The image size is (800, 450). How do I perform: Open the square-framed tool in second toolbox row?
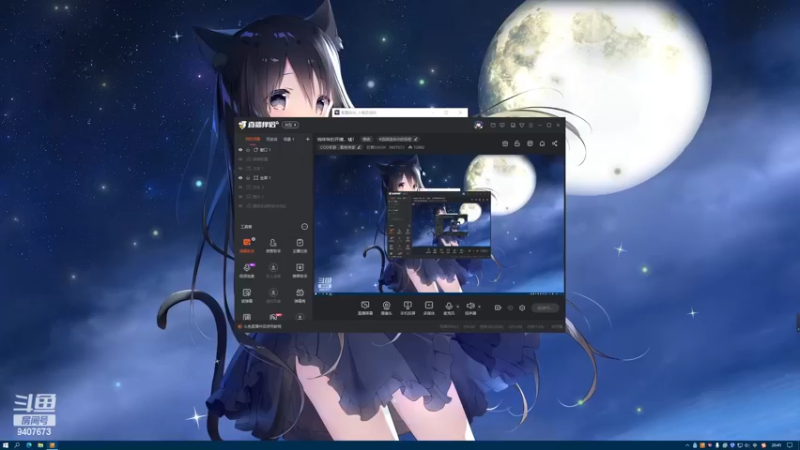[x=299, y=270]
